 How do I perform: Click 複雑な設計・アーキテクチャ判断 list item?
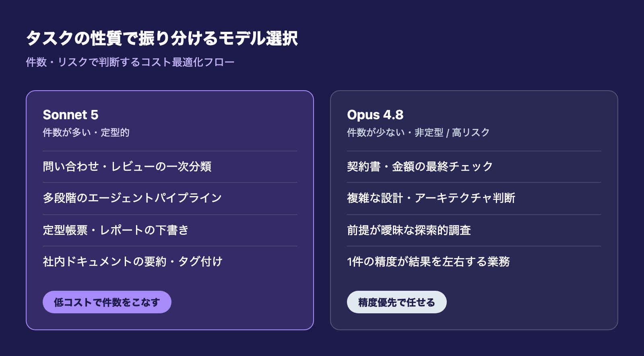pos(474,198)
